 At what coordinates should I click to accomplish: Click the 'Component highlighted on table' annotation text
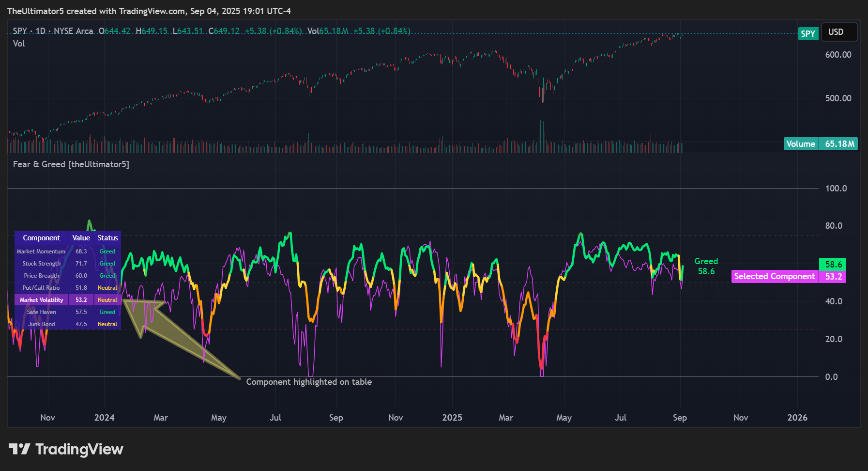pos(309,382)
